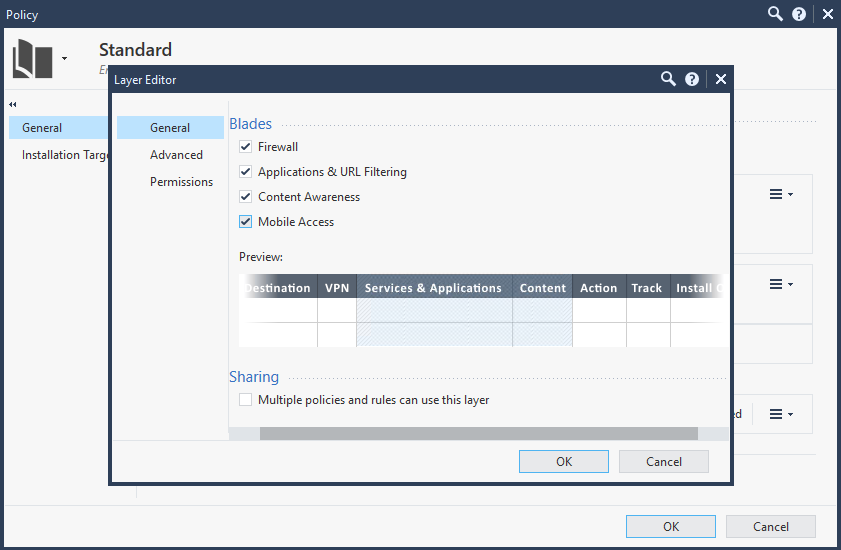The image size is (841, 550).
Task: Open Permissions section in Layer Editor
Action: (181, 182)
